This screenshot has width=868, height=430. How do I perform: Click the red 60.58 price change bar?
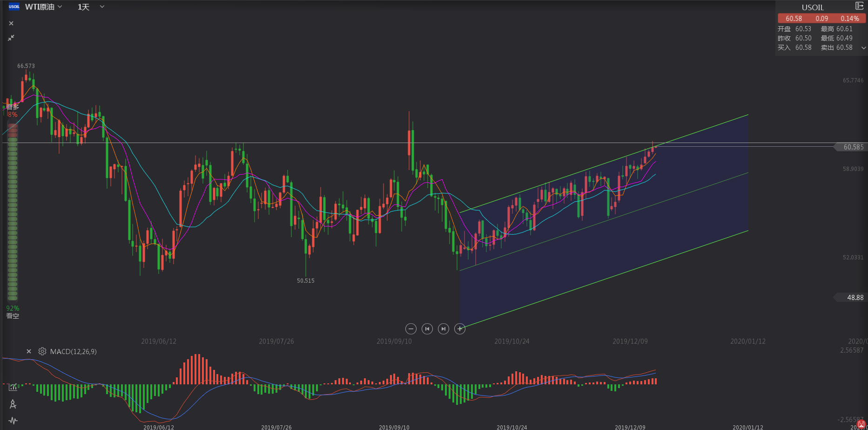[x=821, y=19]
